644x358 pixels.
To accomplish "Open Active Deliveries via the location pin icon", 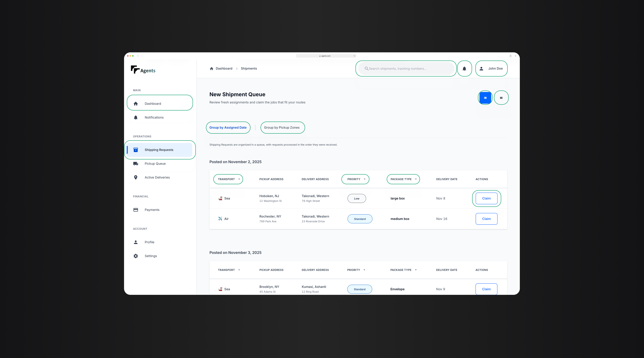I will pos(136,177).
